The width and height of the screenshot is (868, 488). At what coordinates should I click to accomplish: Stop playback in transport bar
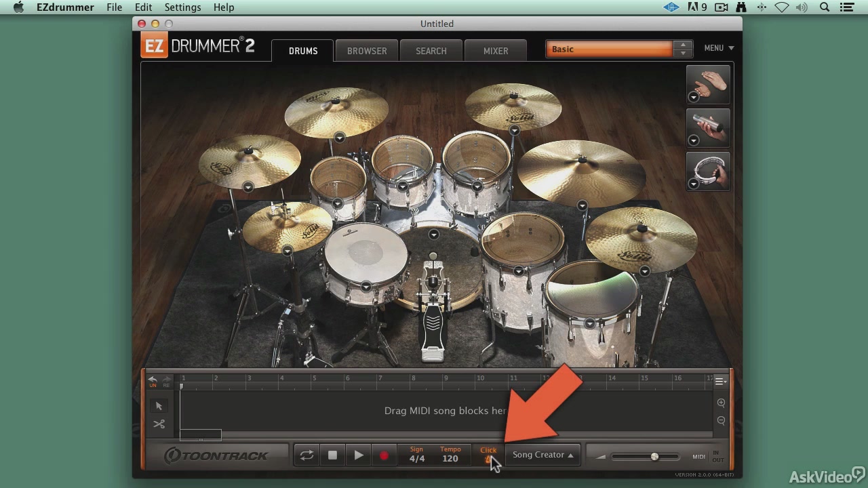point(332,455)
